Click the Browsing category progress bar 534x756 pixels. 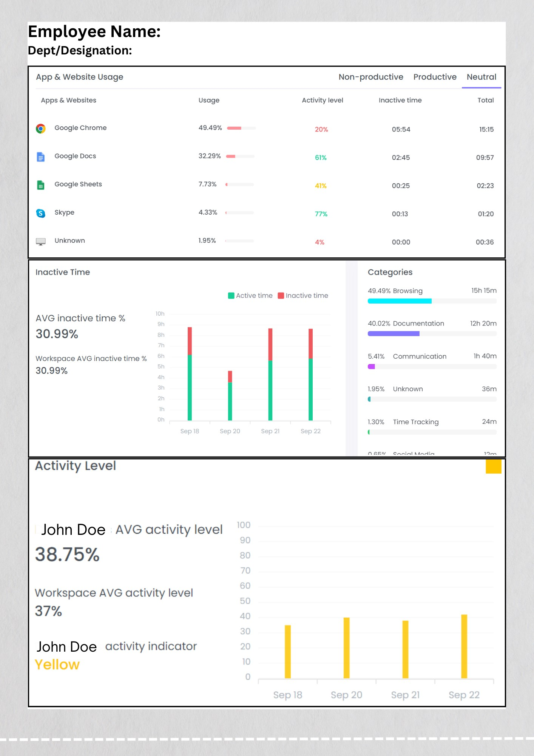(432, 301)
